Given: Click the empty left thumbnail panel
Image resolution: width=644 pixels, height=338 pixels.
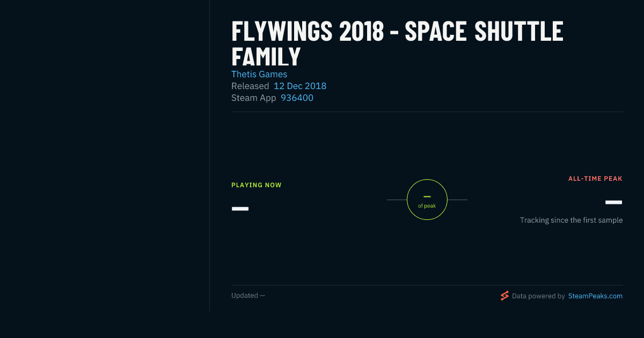Looking at the screenshot, I should click(x=105, y=156).
